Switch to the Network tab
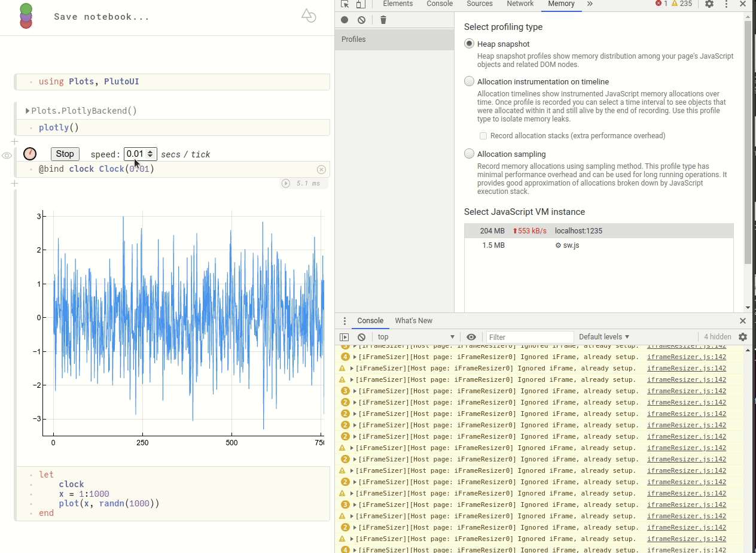The height and width of the screenshot is (553, 756). coord(520,4)
